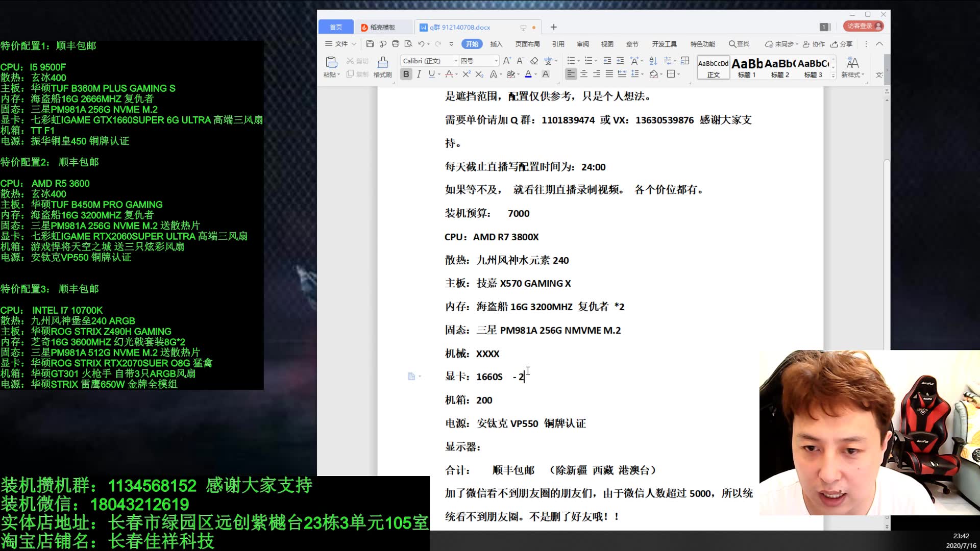Click the Sort (A-Z) icon
Image resolution: width=980 pixels, height=551 pixels.
[x=653, y=61]
